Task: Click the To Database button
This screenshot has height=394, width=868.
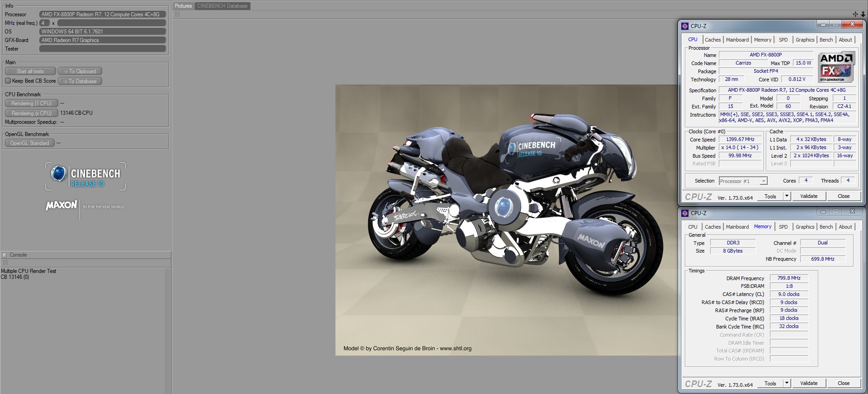Action: (x=80, y=81)
